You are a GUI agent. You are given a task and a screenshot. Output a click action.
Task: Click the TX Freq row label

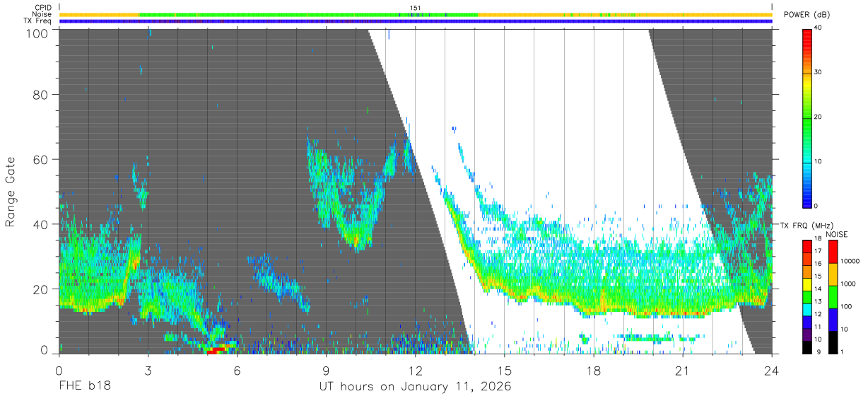click(39, 21)
